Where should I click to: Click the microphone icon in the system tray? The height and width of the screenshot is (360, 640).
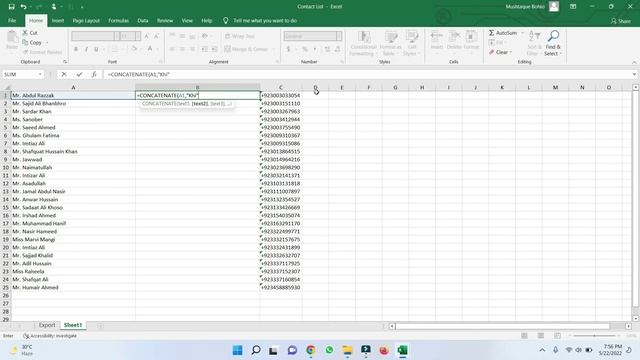555,350
